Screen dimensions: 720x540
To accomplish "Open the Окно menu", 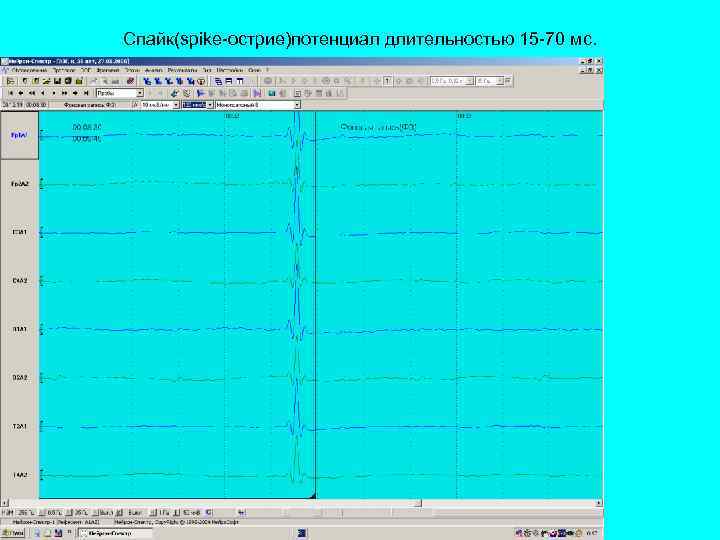I will coord(254,70).
